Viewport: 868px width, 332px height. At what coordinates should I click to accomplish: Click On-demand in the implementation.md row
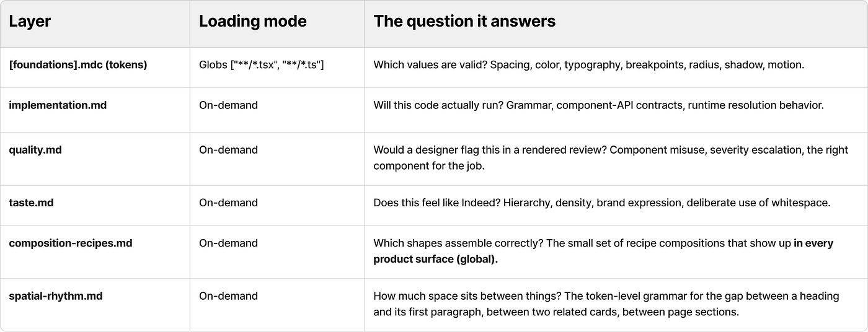[x=228, y=105]
